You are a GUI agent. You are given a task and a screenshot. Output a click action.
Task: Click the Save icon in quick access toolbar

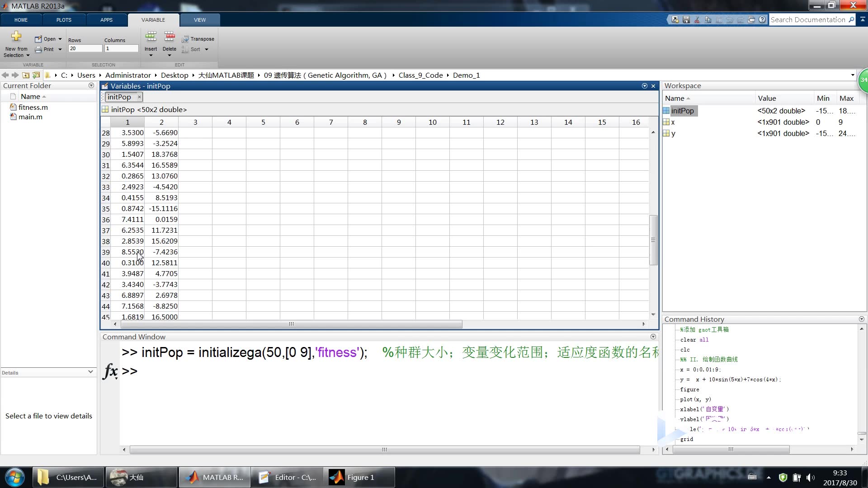[x=686, y=20]
